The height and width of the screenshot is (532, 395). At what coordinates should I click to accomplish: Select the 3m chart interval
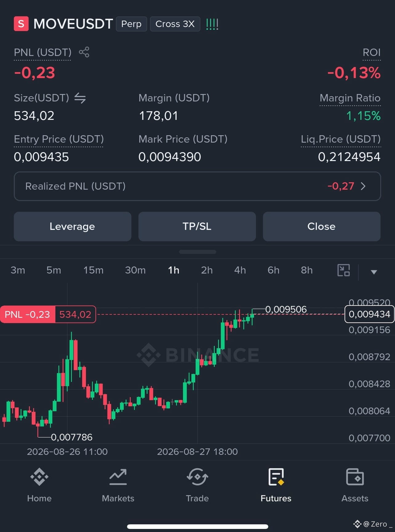pos(18,270)
